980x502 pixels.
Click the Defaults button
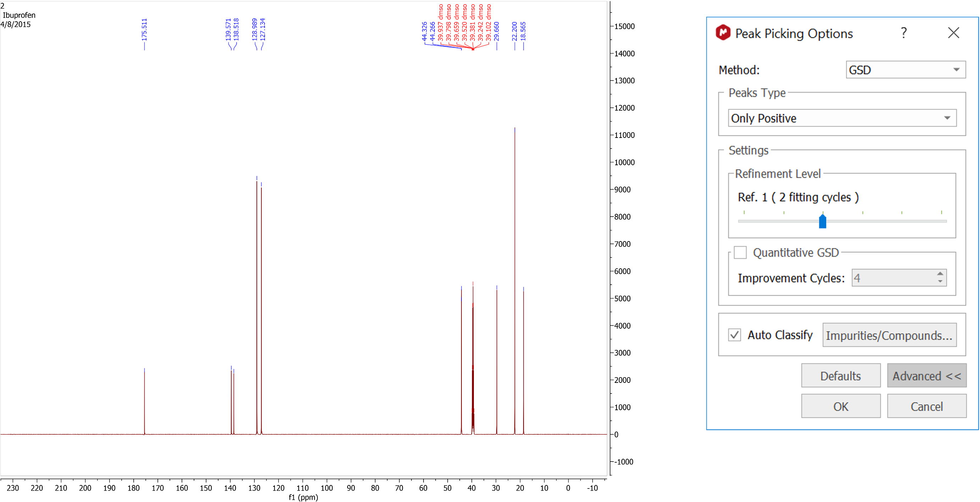point(841,376)
